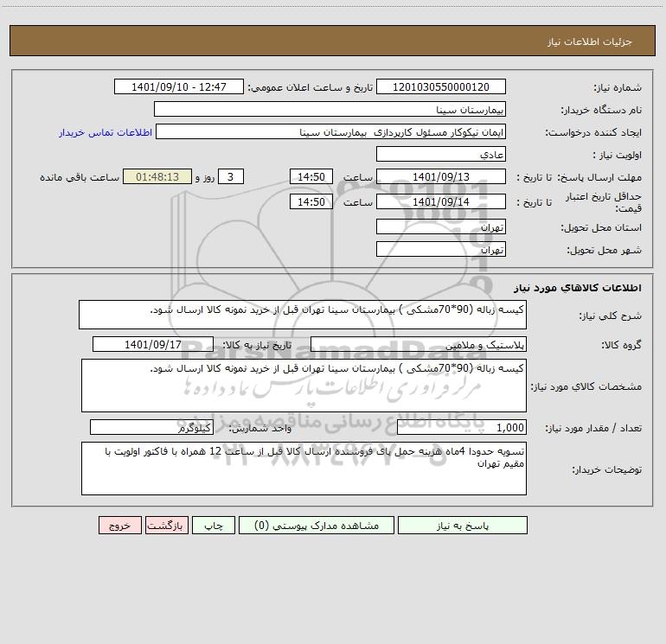Image resolution: width=666 pixels, height=644 pixels.
Task: Click the label شهر محل تحویل
Action: tap(604, 250)
